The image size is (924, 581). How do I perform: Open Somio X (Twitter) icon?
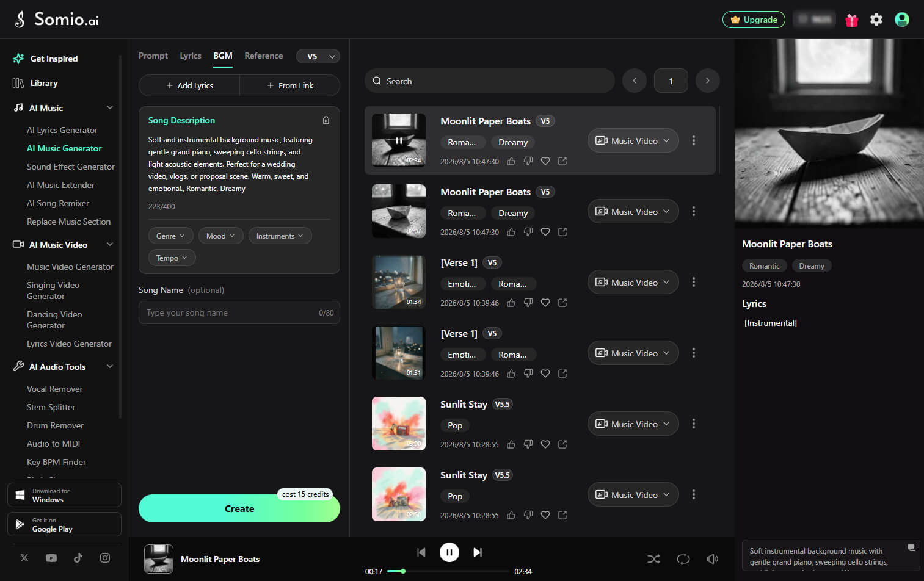pyautogui.click(x=24, y=557)
